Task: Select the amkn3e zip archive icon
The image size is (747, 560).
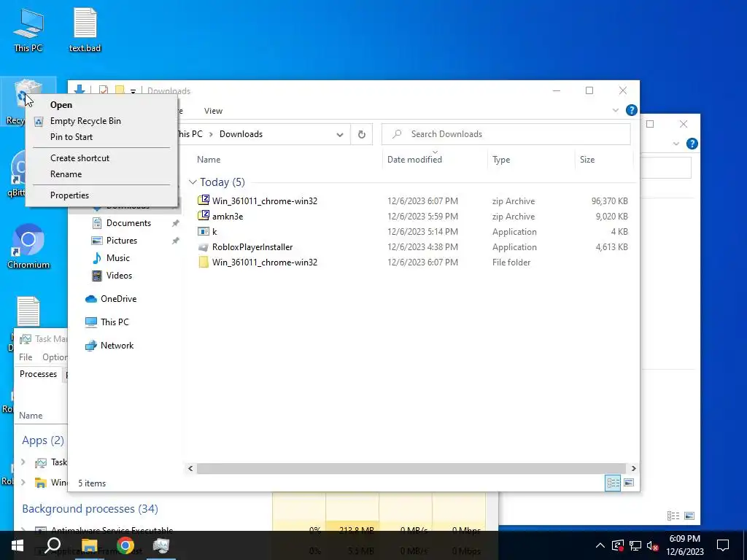Action: 204,216
